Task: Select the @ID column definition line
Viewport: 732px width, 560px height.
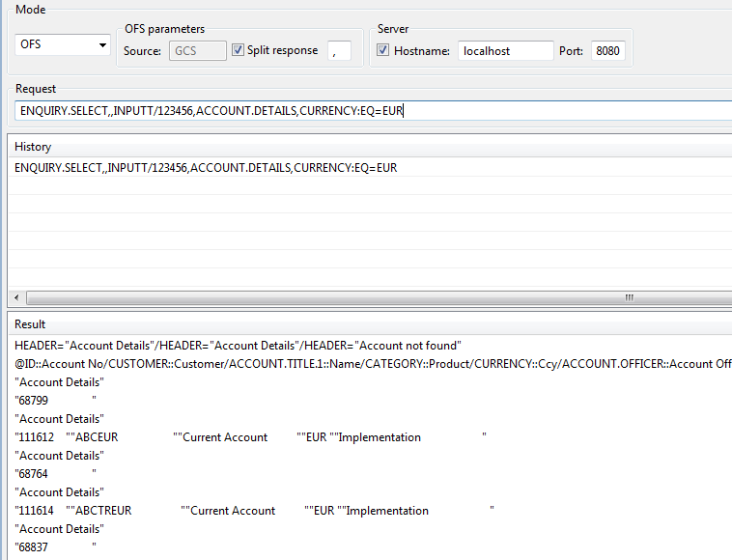Action: point(367,364)
